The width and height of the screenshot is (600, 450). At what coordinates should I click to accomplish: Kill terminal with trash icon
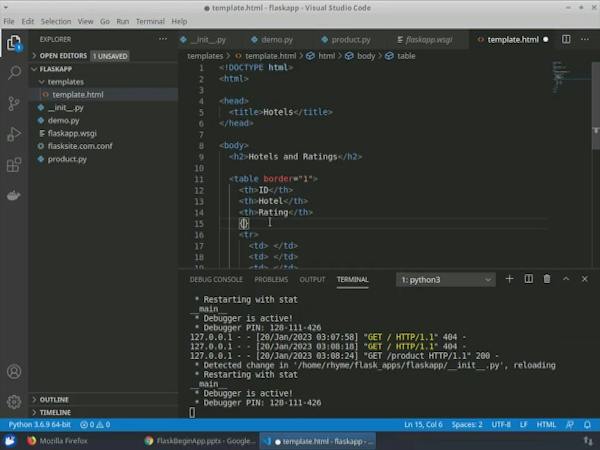click(x=547, y=279)
